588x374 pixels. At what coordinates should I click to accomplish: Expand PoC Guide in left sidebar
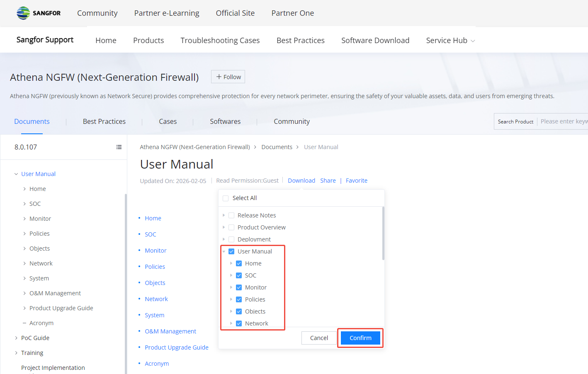point(16,338)
